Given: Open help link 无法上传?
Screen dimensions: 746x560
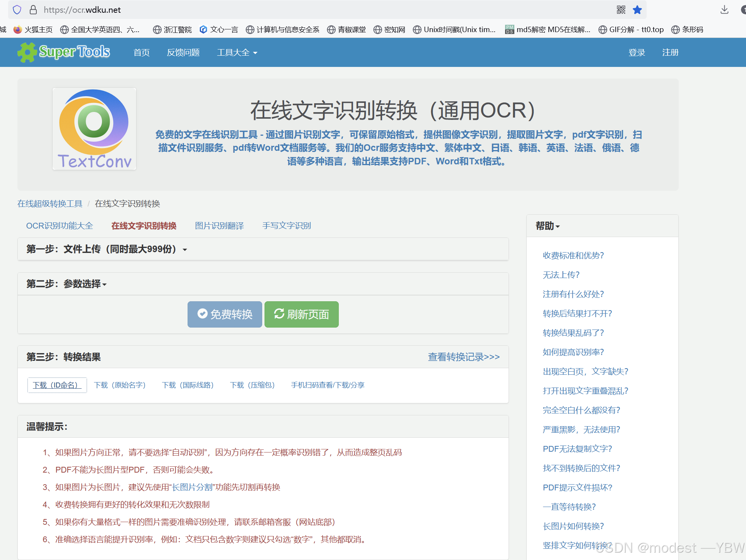Looking at the screenshot, I should 561,275.
